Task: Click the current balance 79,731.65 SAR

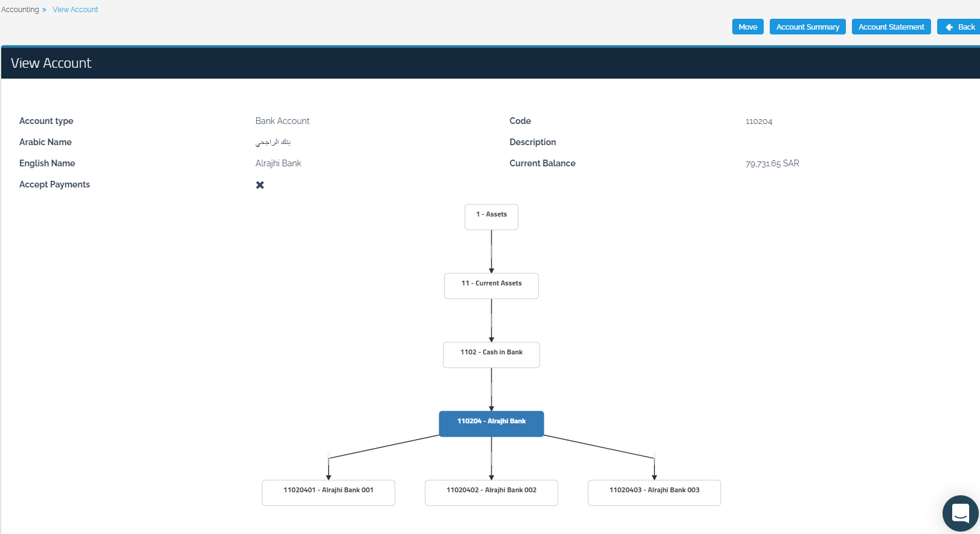Action: [x=772, y=164]
